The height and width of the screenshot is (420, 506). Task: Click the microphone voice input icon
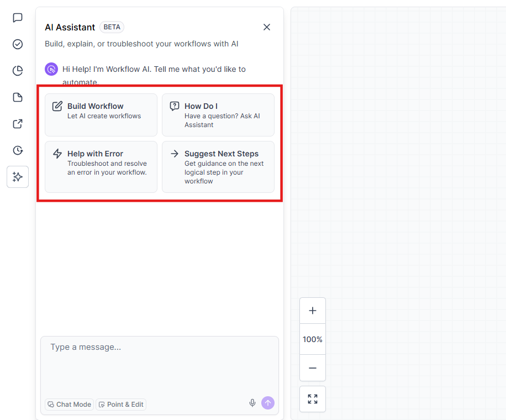(x=252, y=403)
